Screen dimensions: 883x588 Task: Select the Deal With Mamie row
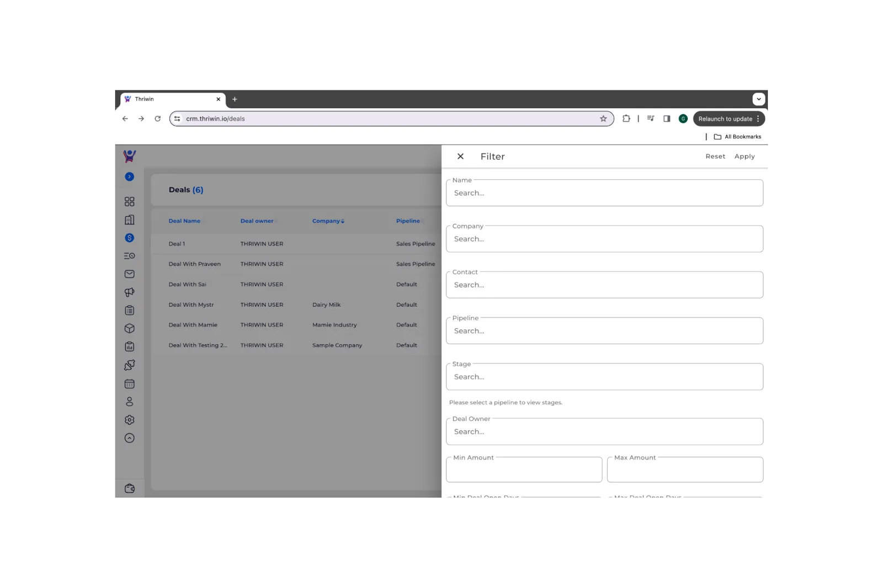[x=193, y=325]
